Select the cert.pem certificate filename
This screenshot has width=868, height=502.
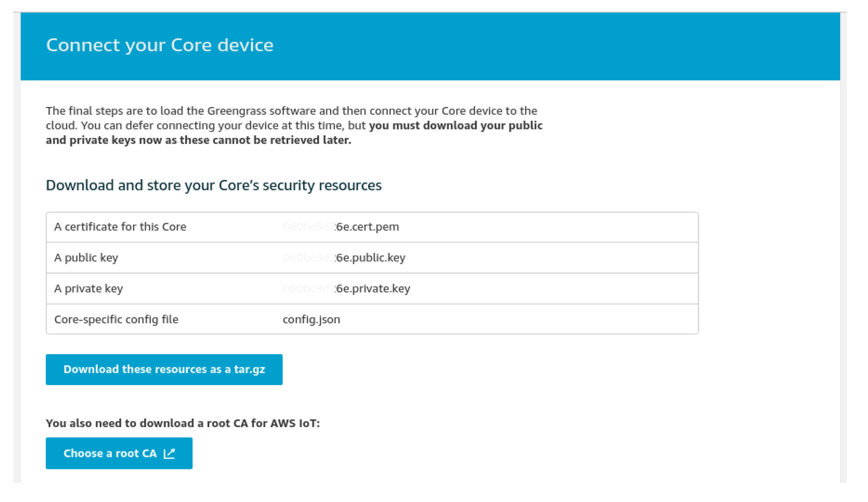pos(367,227)
